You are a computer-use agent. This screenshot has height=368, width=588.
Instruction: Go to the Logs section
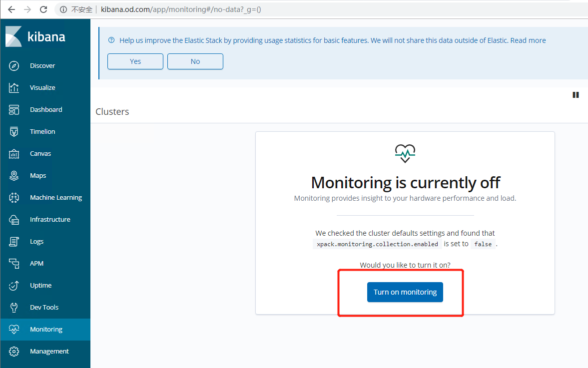pyautogui.click(x=36, y=242)
